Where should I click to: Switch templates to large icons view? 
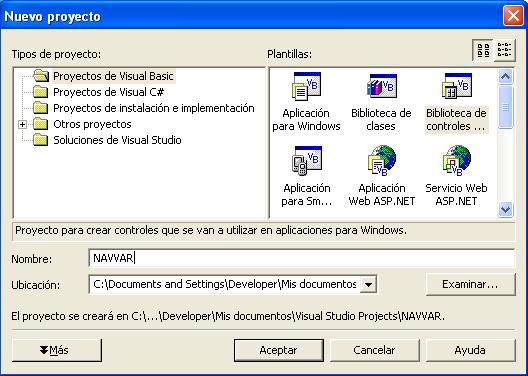483,50
